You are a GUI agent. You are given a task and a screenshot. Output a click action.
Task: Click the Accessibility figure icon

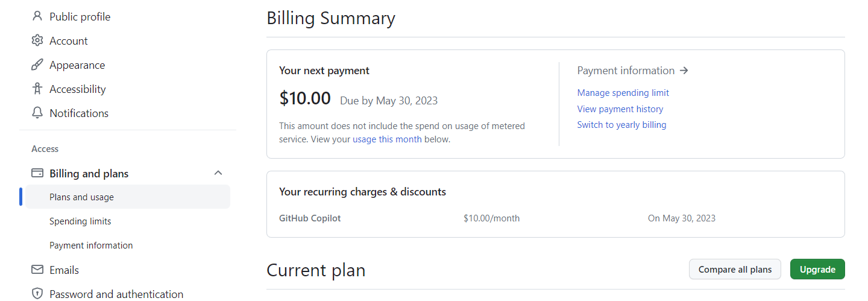click(37, 89)
